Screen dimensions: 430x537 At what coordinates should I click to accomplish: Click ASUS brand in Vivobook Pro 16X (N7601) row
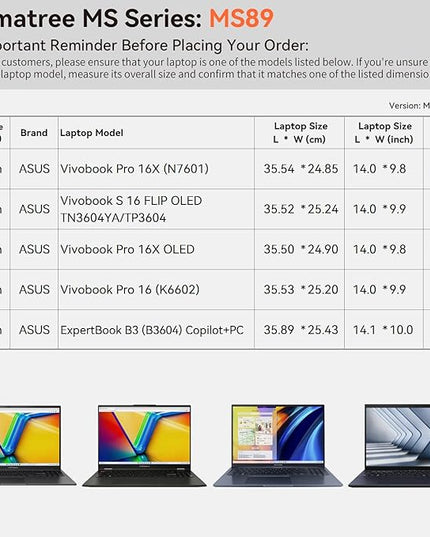point(34,168)
